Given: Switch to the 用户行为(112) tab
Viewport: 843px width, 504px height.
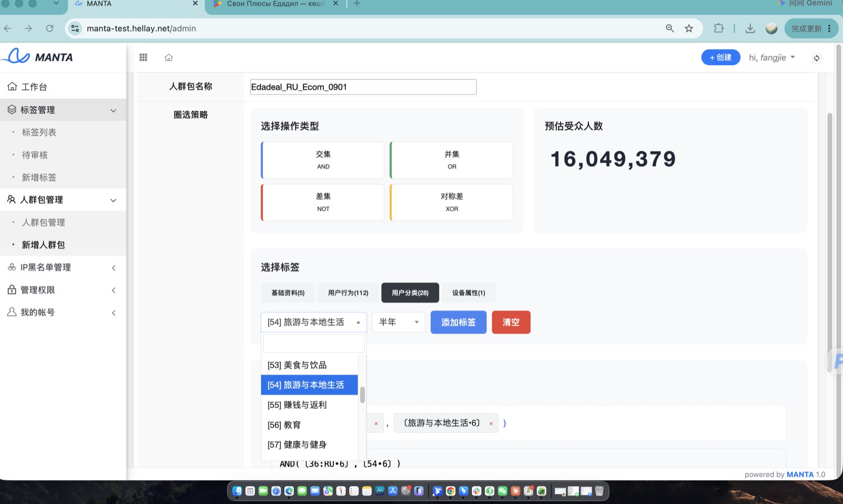Looking at the screenshot, I should click(x=348, y=293).
